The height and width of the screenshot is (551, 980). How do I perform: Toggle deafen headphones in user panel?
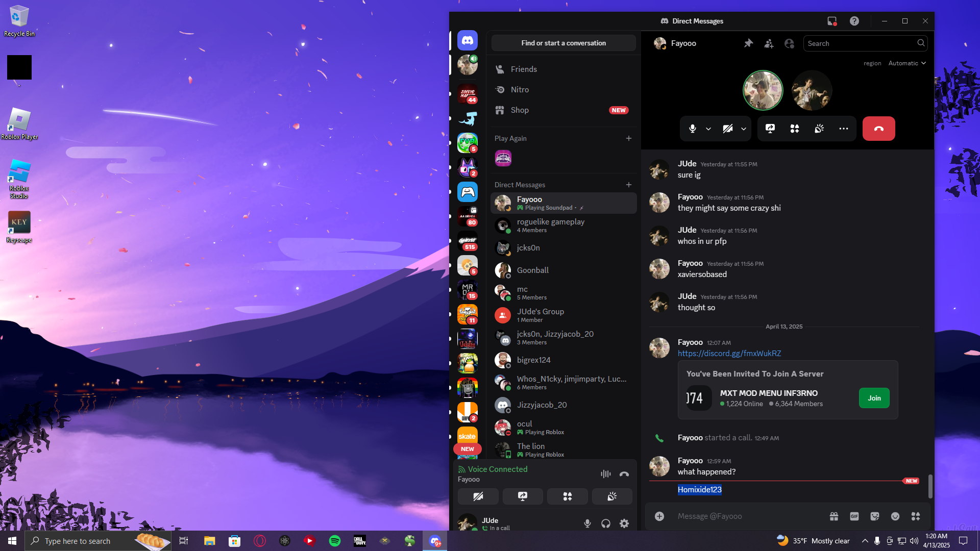point(606,523)
